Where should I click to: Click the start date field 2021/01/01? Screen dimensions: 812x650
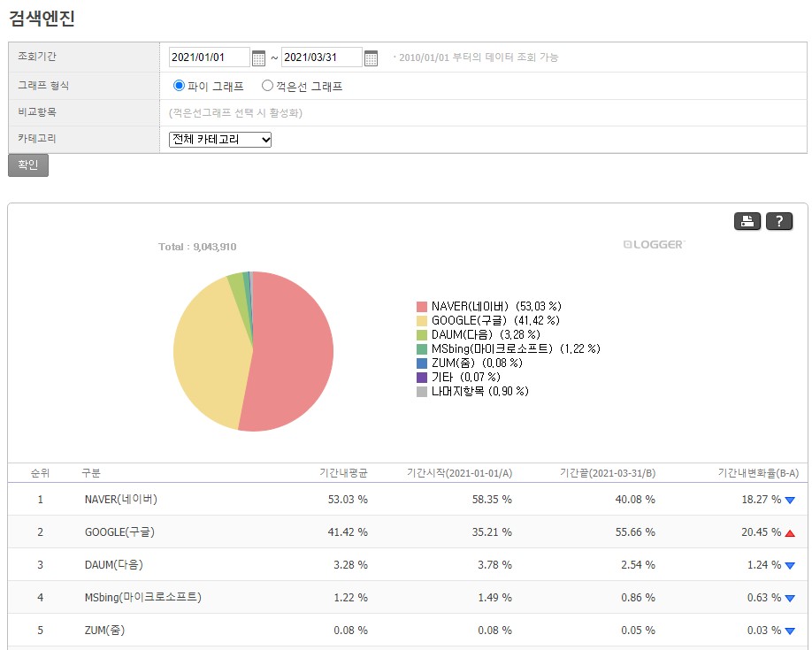click(210, 57)
